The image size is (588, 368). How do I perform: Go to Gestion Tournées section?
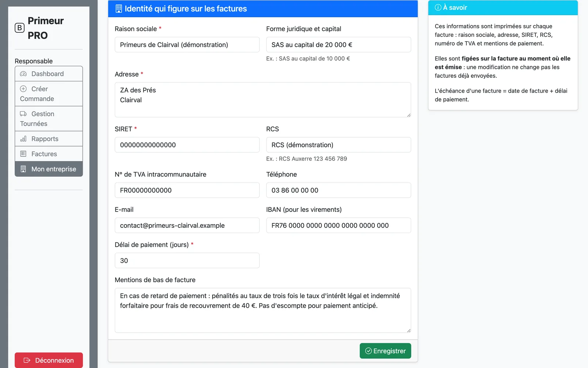tap(49, 119)
